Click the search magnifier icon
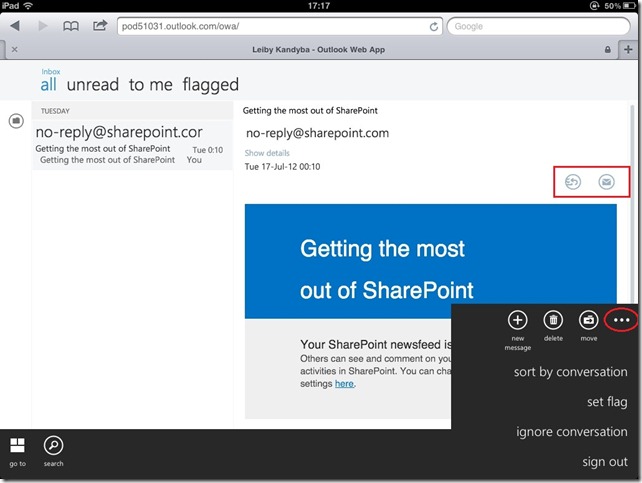The image size is (642, 483). [54, 445]
